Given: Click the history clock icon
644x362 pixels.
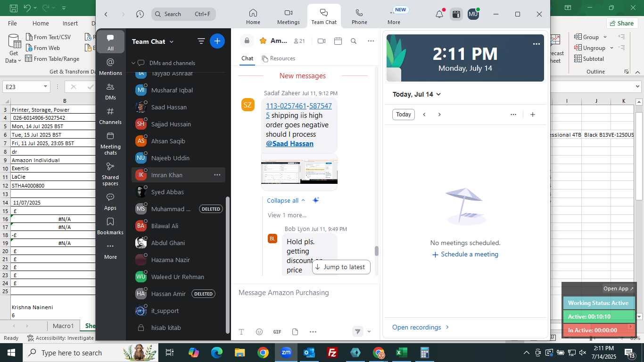Looking at the screenshot, I should pyautogui.click(x=140, y=14).
